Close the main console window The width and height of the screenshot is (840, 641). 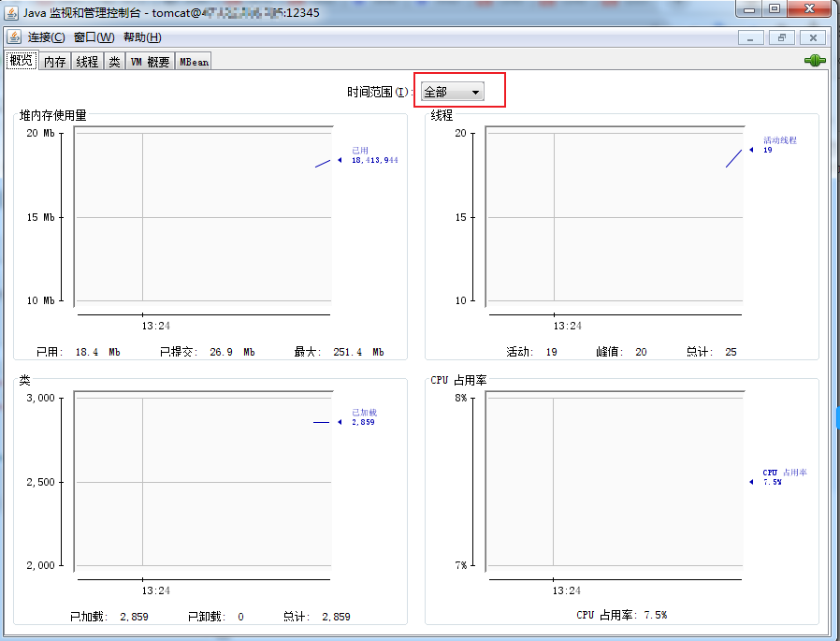click(809, 9)
